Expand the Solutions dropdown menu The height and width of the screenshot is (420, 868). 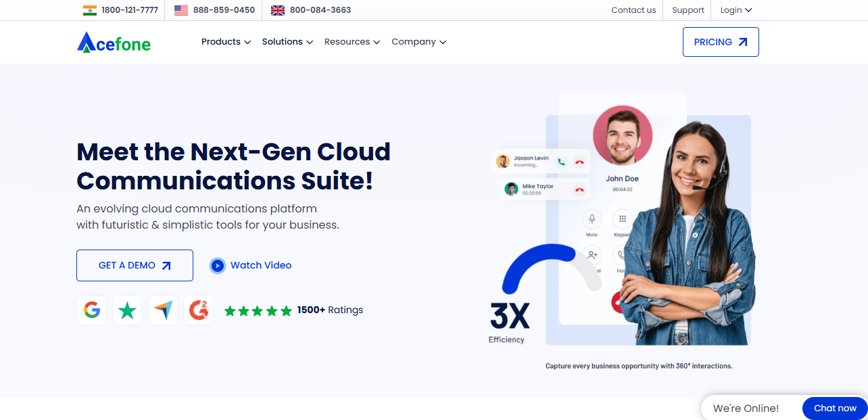point(287,42)
